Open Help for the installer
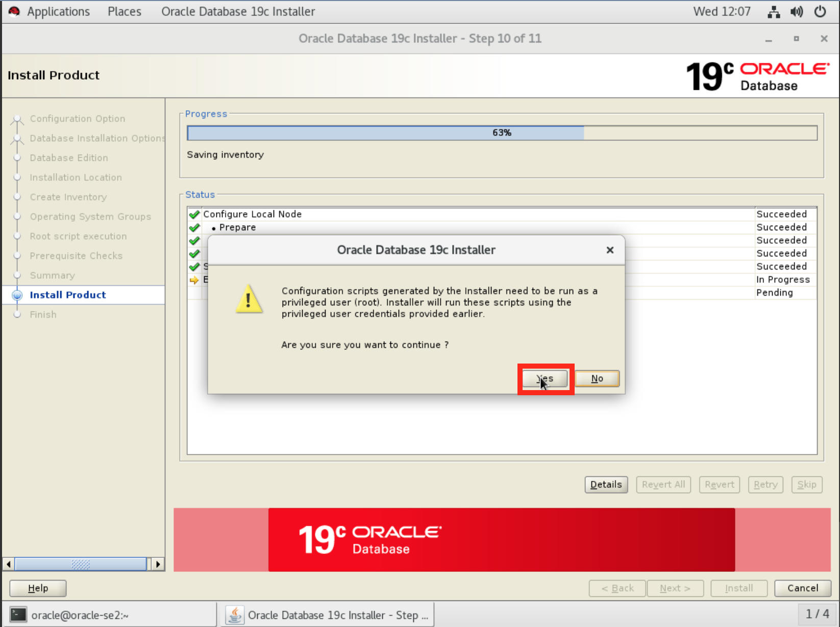 38,588
